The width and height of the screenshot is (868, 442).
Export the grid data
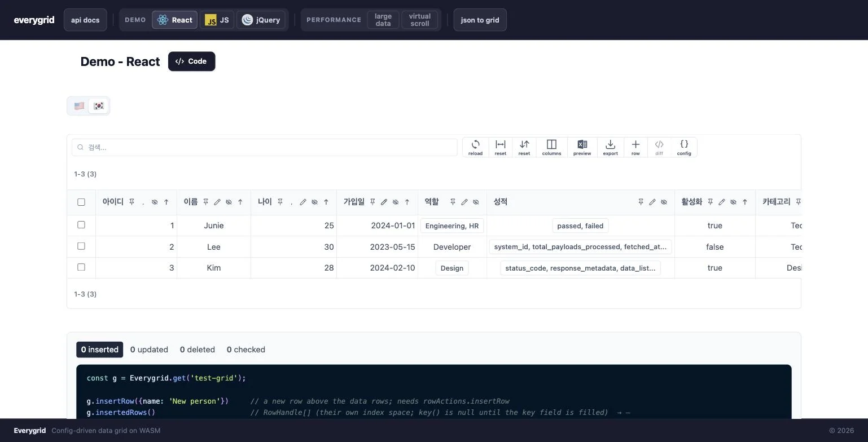pos(610,147)
